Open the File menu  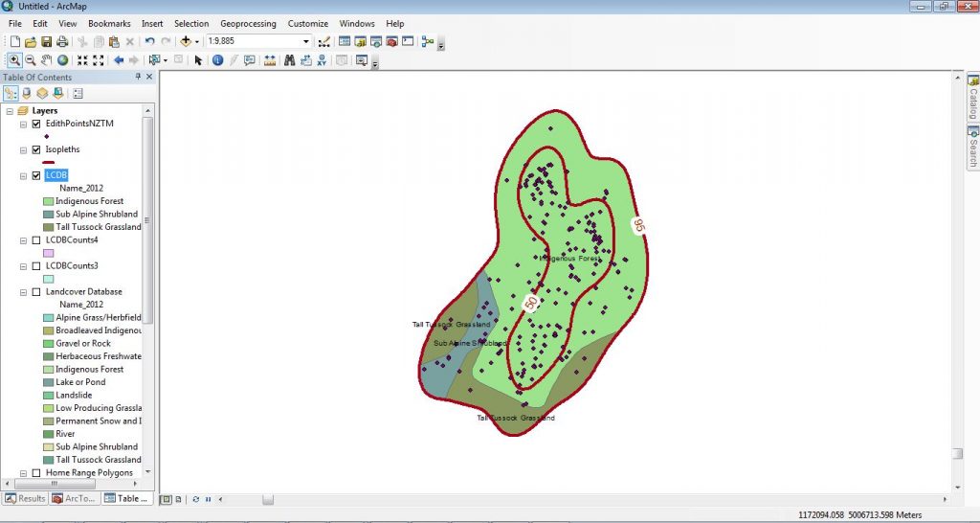pos(15,23)
